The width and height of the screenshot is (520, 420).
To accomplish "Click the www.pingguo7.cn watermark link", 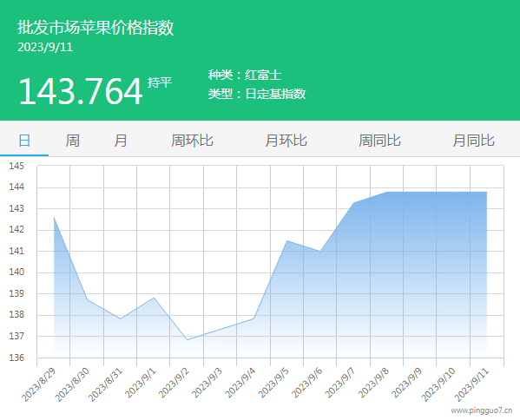I will [482, 410].
